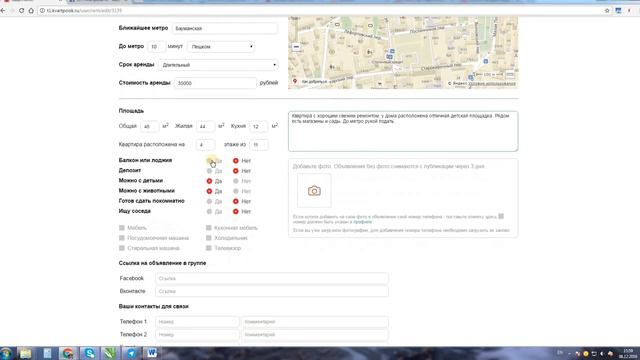Reload the page with refresh icon
Screen dimensions: 640x360
[21, 11]
